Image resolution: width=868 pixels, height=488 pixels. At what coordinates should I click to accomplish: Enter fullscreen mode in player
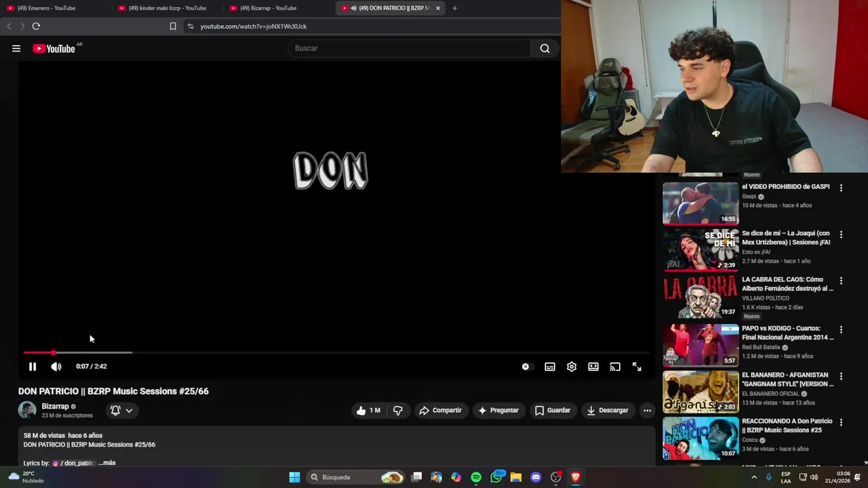pyautogui.click(x=637, y=367)
